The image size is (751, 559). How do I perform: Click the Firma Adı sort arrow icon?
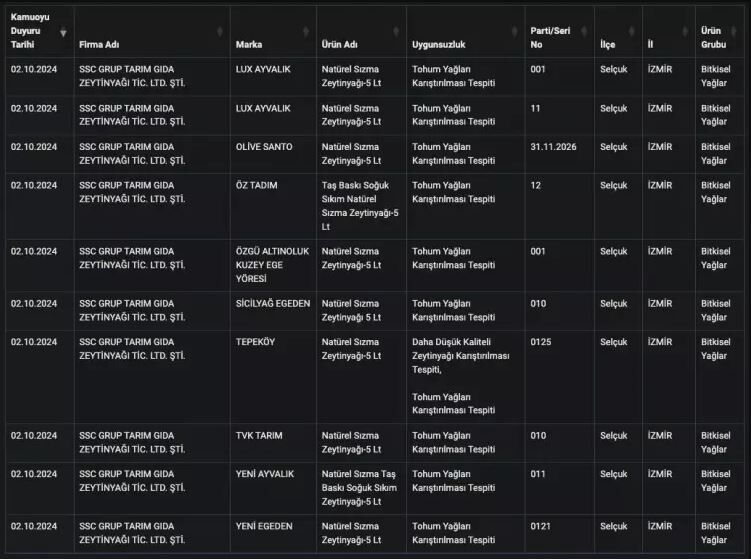[x=220, y=32]
